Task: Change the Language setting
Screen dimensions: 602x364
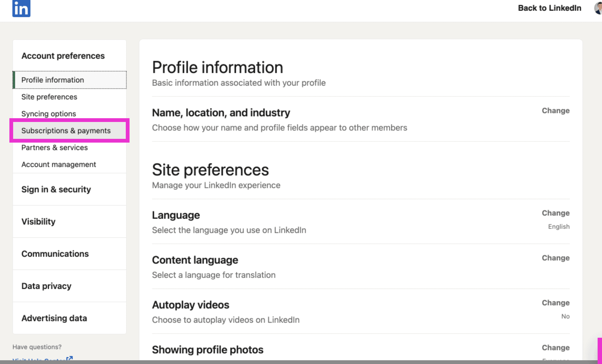Action: tap(556, 213)
